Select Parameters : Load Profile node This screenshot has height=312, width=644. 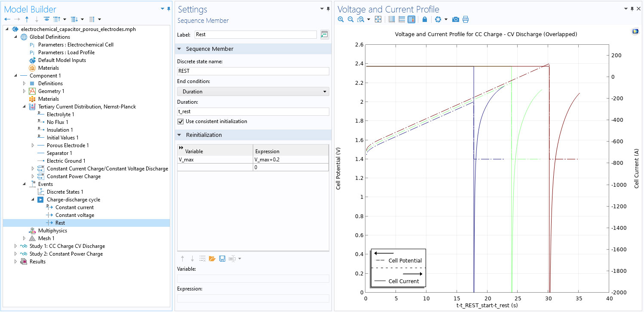[66, 53]
